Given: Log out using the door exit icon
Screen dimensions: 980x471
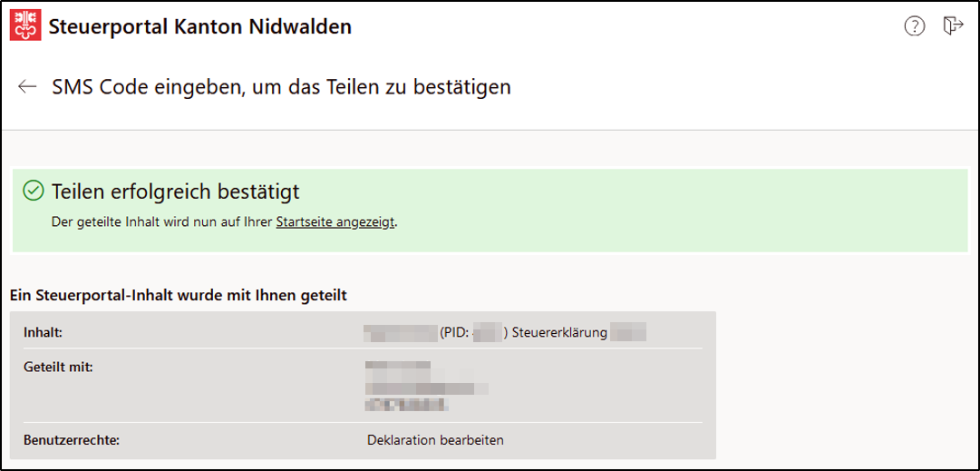Looking at the screenshot, I should pos(953,26).
